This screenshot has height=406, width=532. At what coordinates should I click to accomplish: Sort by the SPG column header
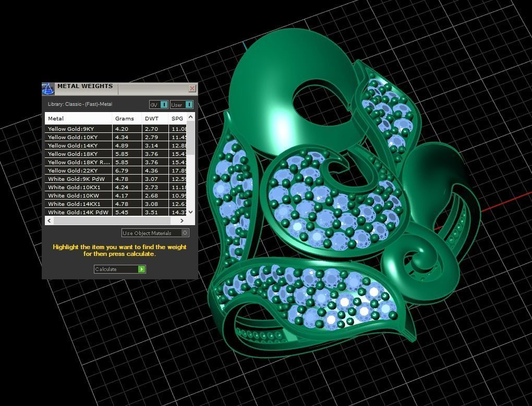click(x=177, y=119)
